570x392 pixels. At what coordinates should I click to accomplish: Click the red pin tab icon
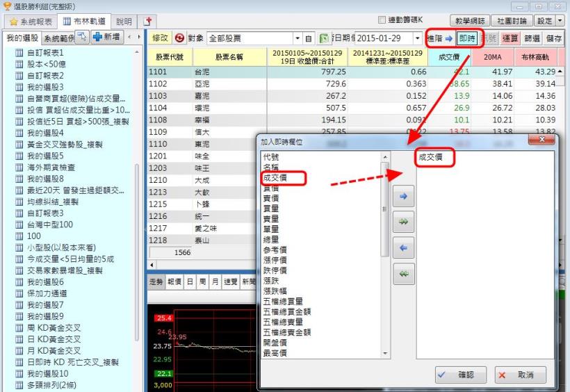pyautogui.click(x=148, y=21)
